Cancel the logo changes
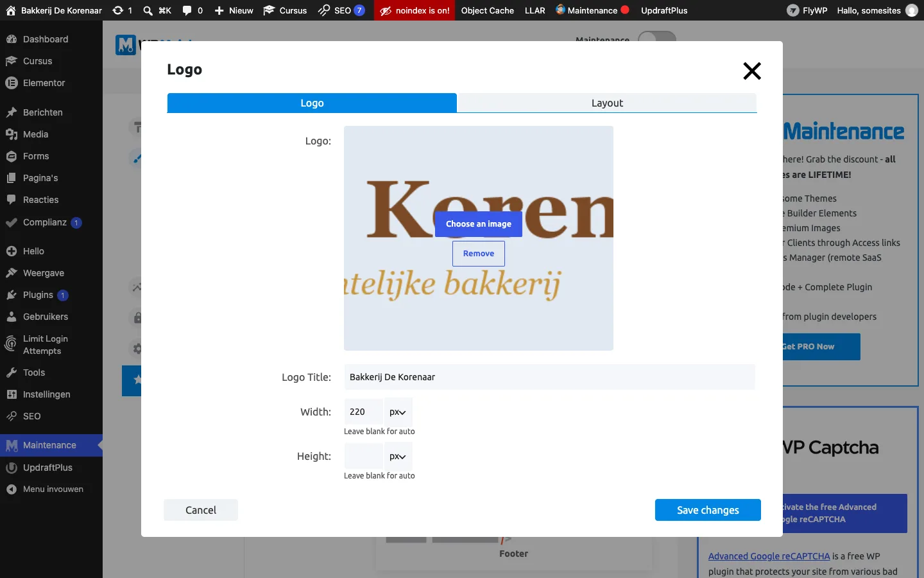Viewport: 924px width, 578px height. 201,510
